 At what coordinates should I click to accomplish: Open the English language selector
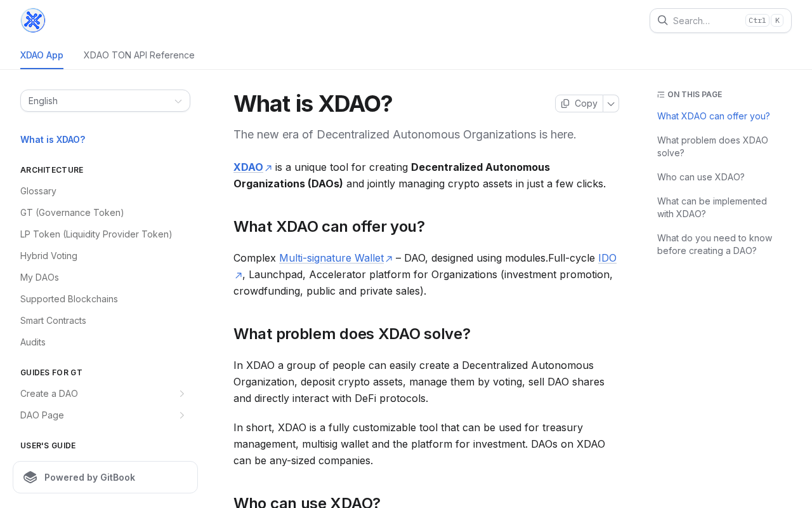[105, 101]
